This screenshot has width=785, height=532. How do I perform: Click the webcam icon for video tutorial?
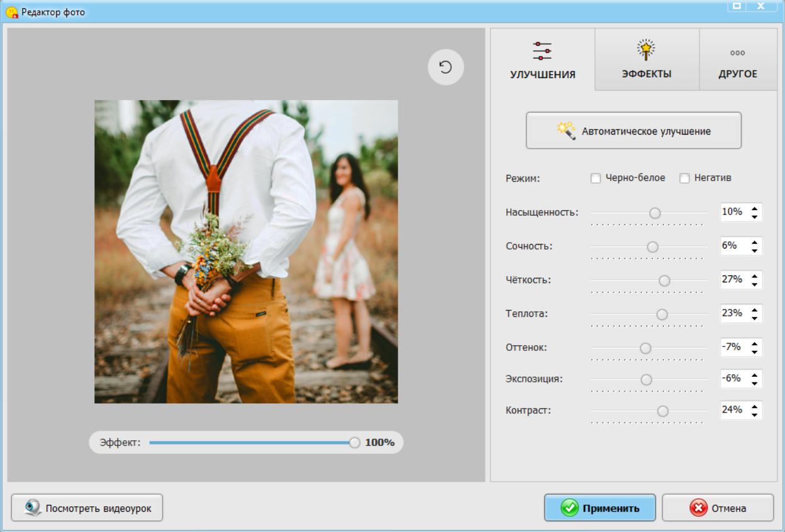coord(32,508)
